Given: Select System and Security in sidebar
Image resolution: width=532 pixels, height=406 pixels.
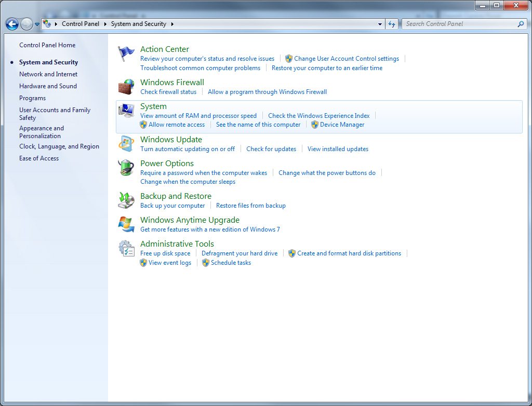Looking at the screenshot, I should pos(48,62).
